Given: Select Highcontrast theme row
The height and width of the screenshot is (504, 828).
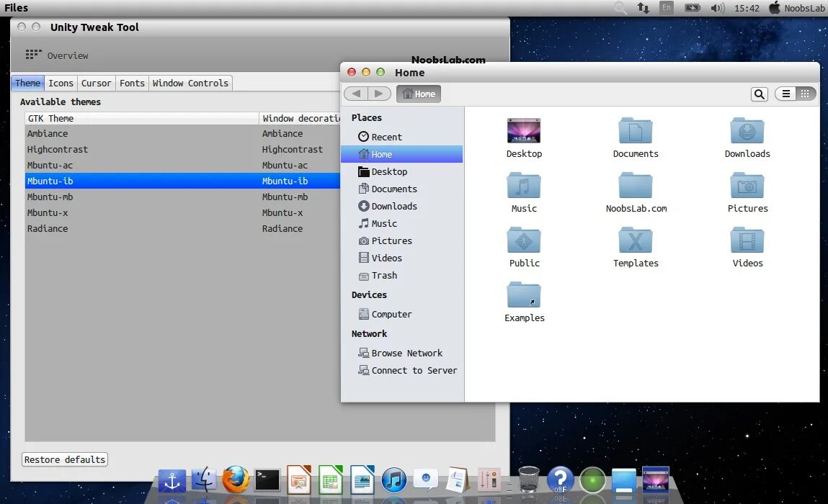Looking at the screenshot, I should [x=183, y=149].
